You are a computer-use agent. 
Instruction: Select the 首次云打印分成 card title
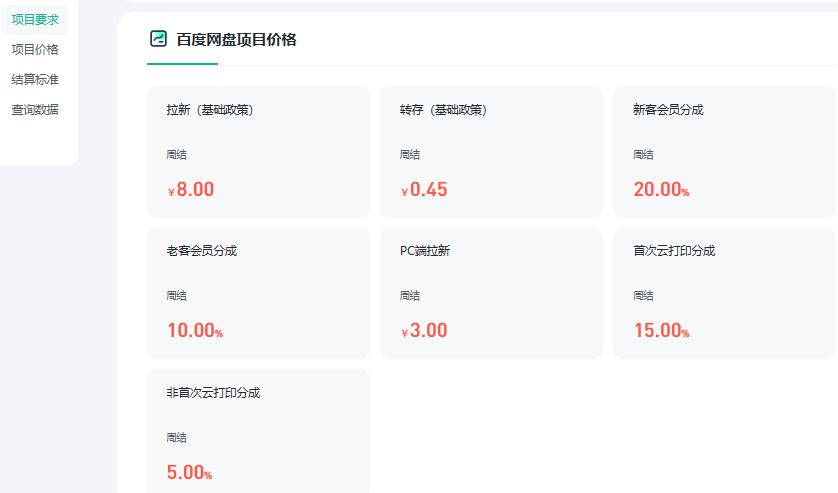click(674, 251)
